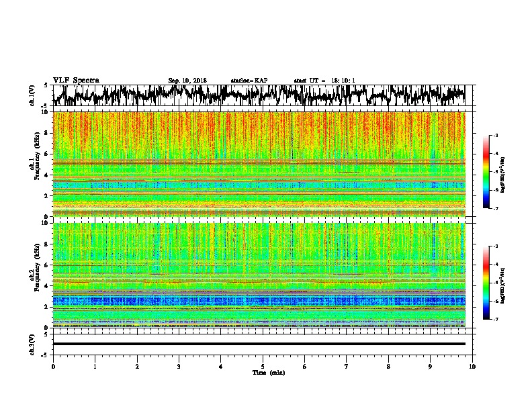532x411 pixels.
Task: Click the "station=KAP" header label
Action: click(x=249, y=81)
